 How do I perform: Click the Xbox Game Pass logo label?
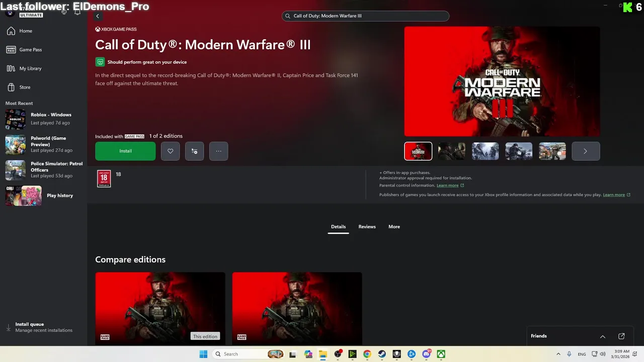pyautogui.click(x=116, y=29)
